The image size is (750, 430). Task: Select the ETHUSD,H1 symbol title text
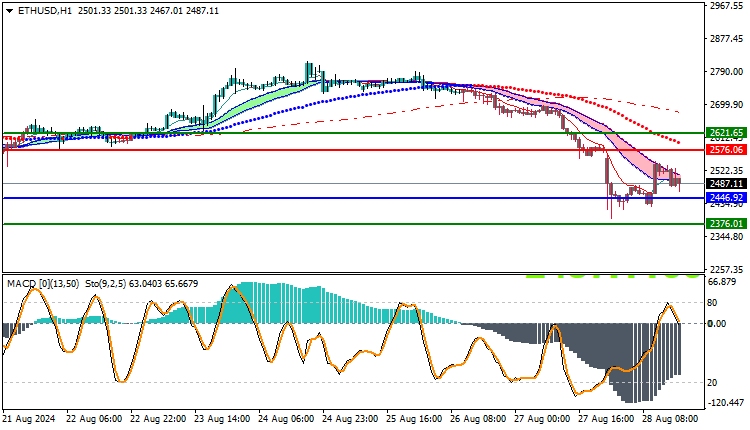pos(44,11)
